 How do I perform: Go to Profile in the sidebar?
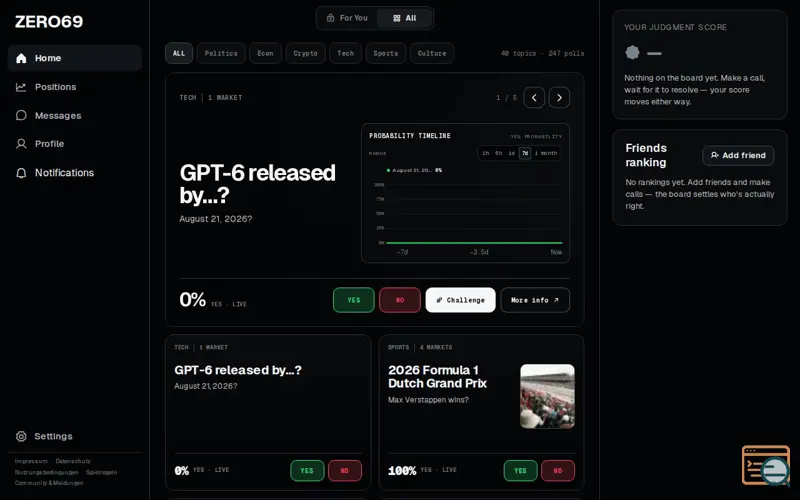point(74,144)
